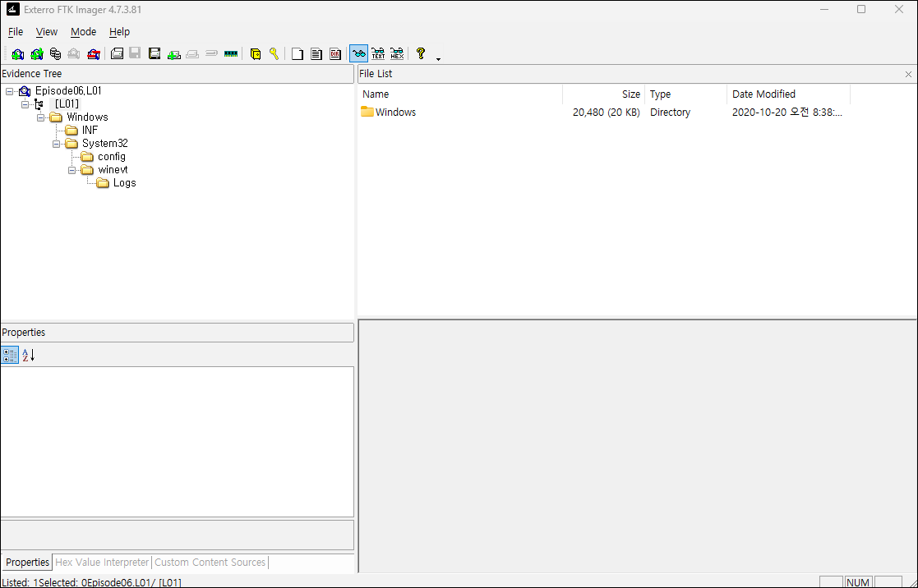This screenshot has width=918, height=588.
Task: Sort file list by Name column
Action: [460, 94]
